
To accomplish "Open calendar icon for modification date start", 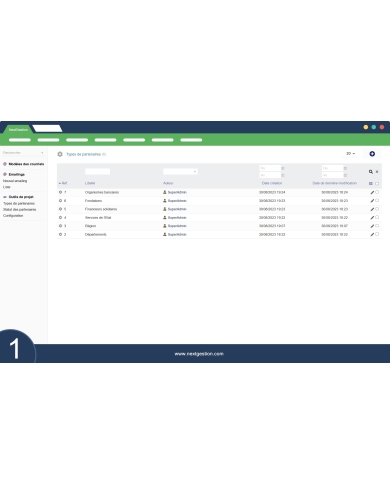I will click(x=345, y=168).
